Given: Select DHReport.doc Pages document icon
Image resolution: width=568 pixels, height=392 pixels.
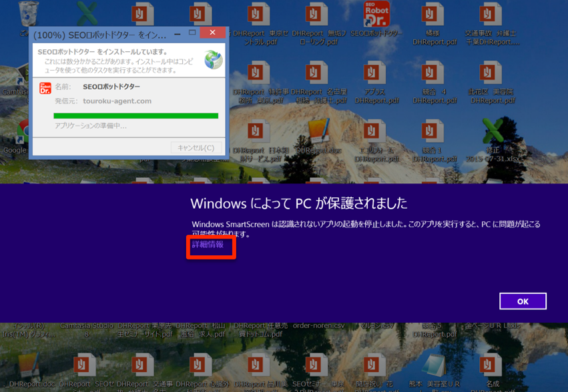Looking at the screenshot, I should pyautogui.click(x=319, y=131).
